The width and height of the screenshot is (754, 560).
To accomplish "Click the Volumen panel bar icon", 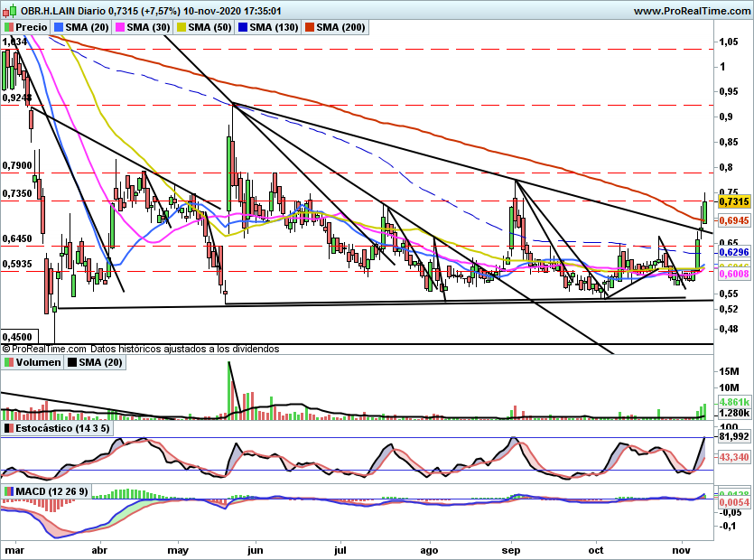I will tap(9, 362).
